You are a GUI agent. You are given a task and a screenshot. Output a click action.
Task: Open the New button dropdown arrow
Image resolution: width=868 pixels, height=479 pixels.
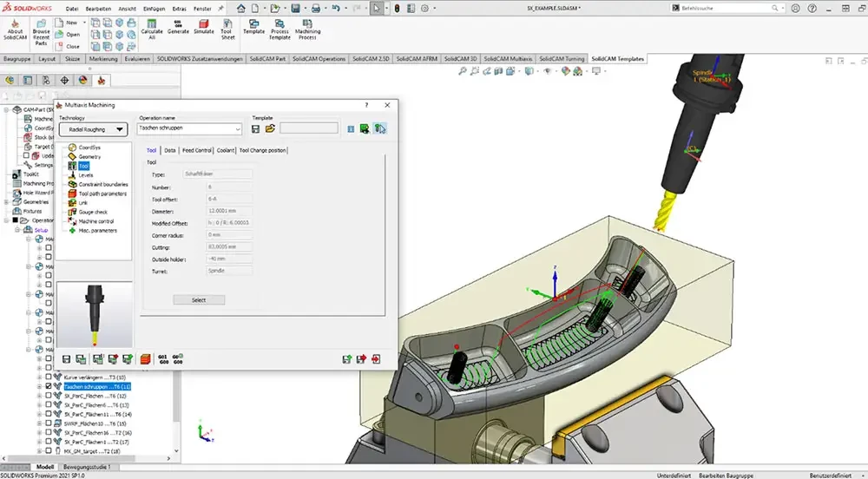coord(84,23)
